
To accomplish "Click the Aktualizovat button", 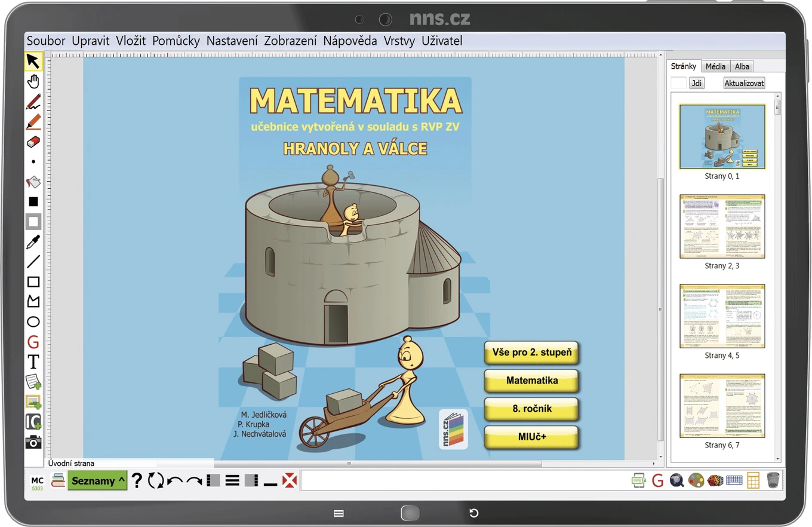I will (x=744, y=83).
